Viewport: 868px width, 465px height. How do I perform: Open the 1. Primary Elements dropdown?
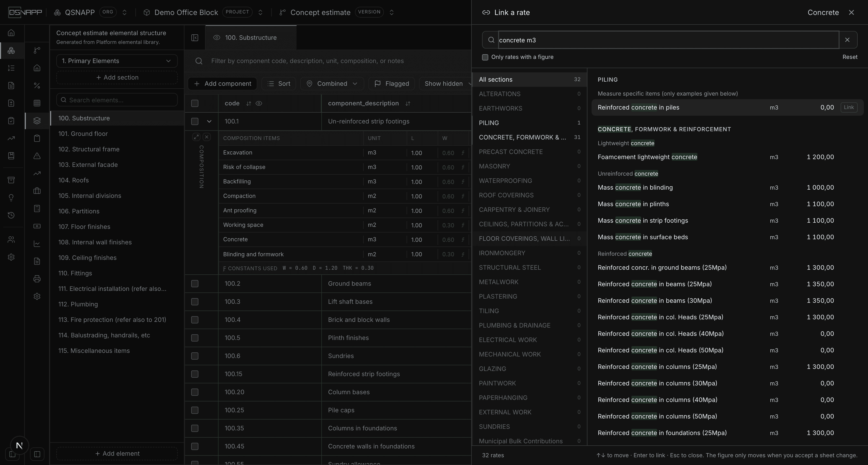[x=117, y=61]
